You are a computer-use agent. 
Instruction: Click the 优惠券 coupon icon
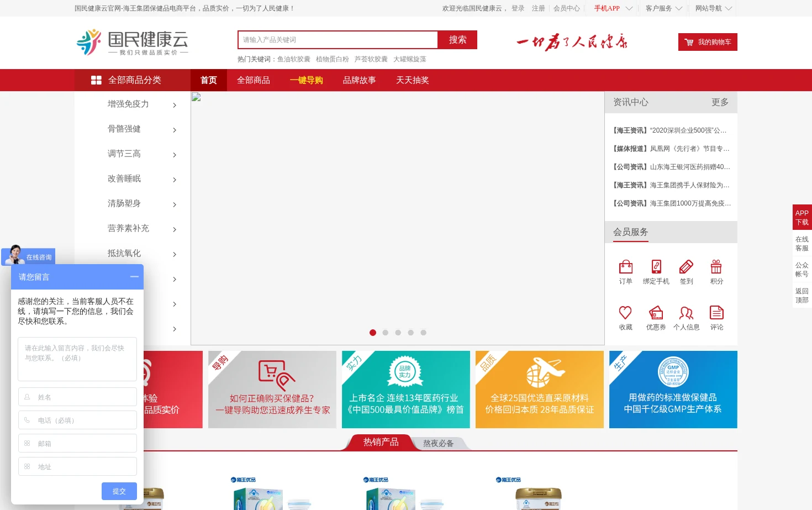pyautogui.click(x=656, y=313)
